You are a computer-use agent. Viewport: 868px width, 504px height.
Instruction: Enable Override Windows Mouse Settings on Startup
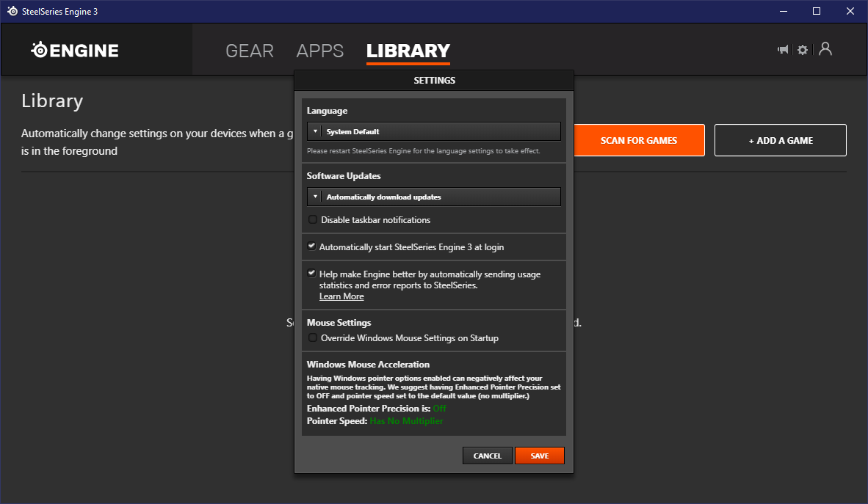313,337
